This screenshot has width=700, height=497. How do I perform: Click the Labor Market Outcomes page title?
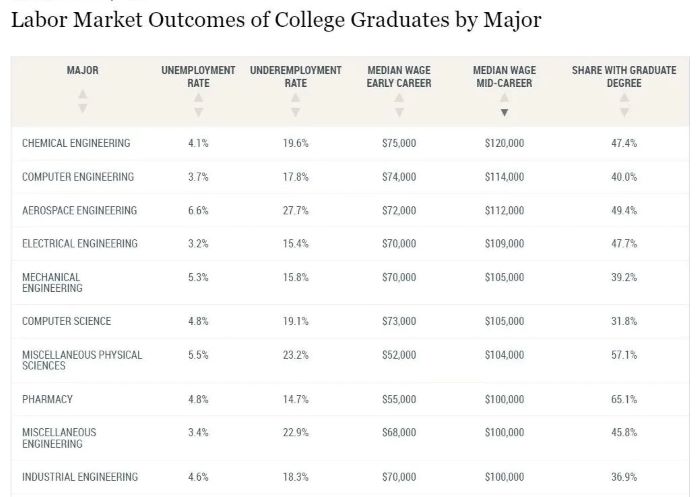pyautogui.click(x=276, y=21)
